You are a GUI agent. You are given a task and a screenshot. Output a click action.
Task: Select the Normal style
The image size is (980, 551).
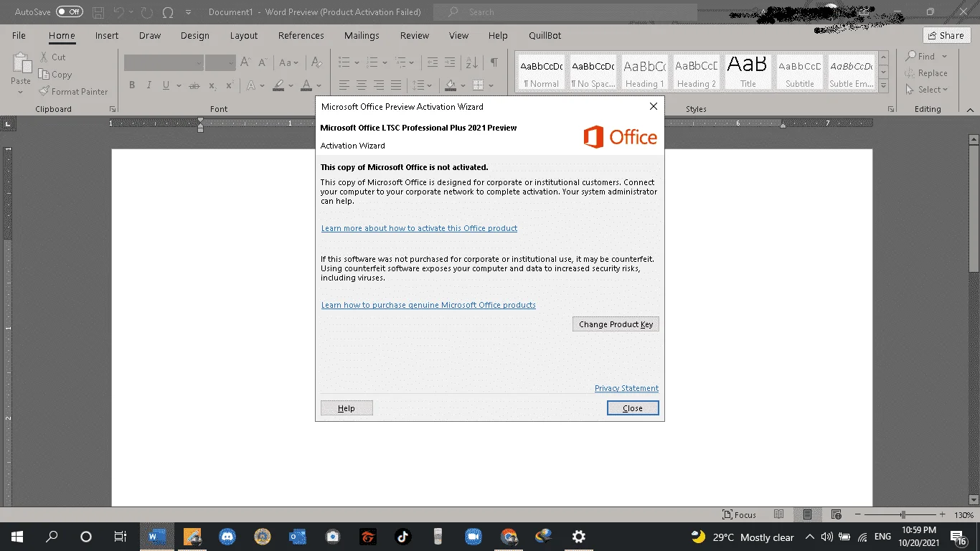tap(542, 72)
